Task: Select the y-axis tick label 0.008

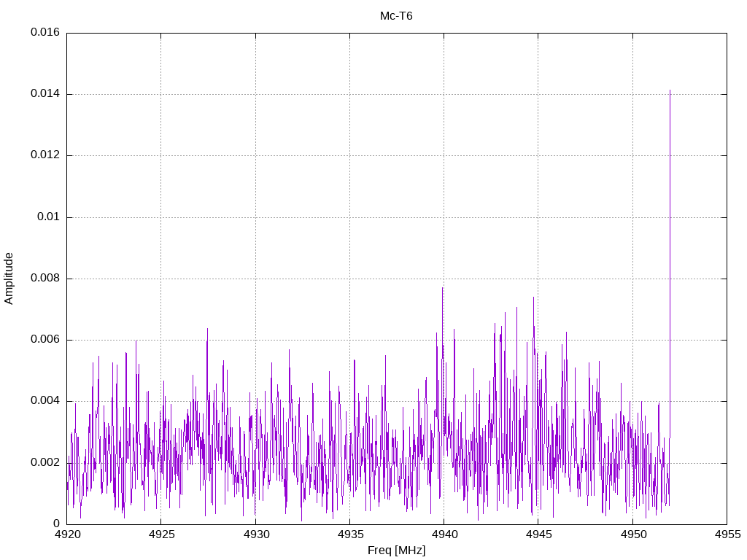Action: (x=44, y=279)
